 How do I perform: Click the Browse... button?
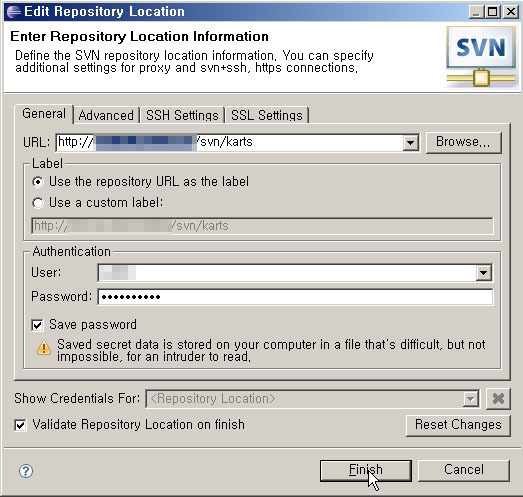click(x=463, y=142)
